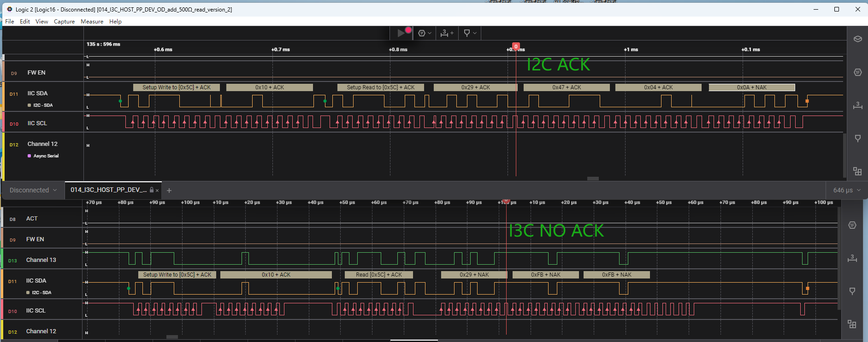Select the FW EN channel label in upper window

point(36,73)
